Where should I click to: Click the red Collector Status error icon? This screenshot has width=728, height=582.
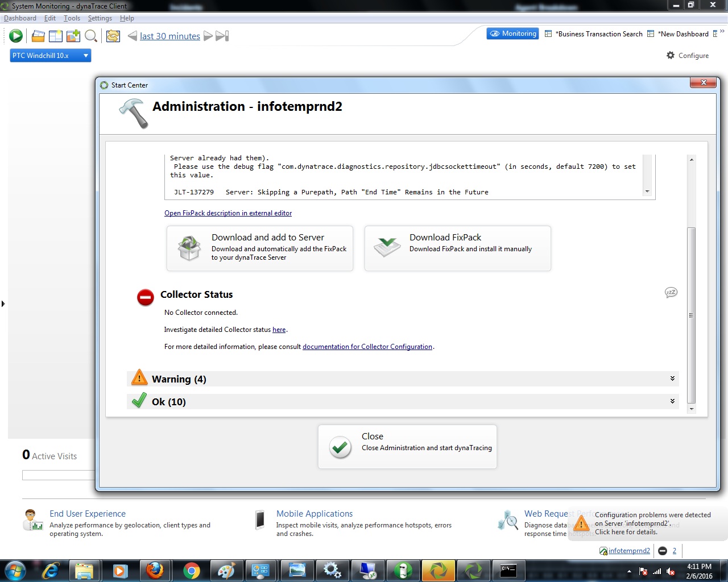coord(146,297)
